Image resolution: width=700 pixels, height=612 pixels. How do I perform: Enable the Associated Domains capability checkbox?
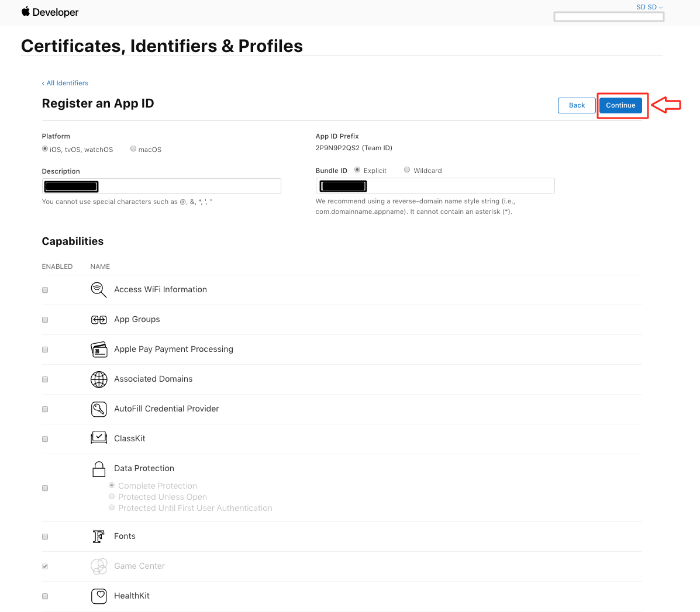(x=45, y=379)
